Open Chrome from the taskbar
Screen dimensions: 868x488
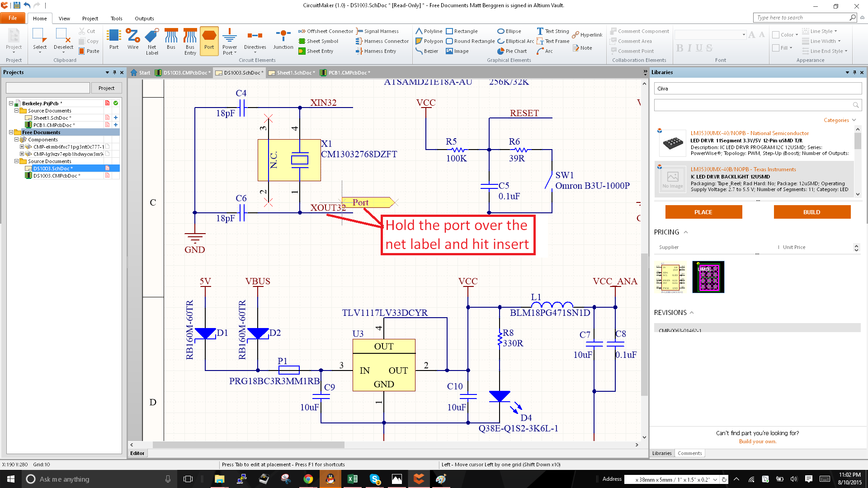coord(308,479)
